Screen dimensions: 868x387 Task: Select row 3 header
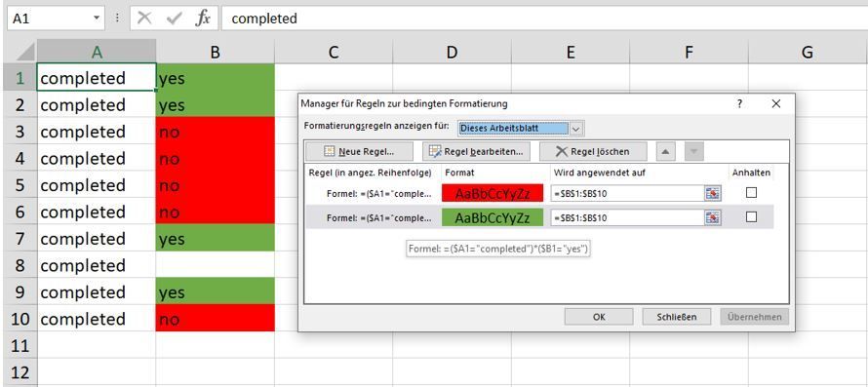click(x=20, y=132)
